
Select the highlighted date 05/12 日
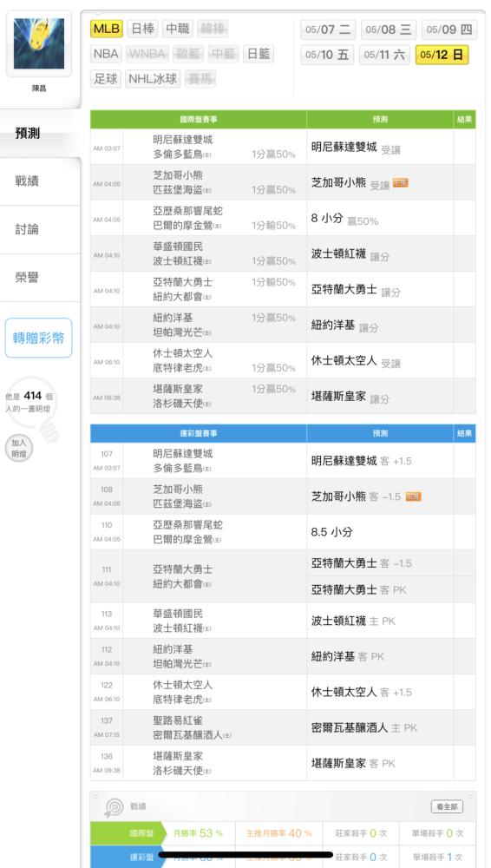click(442, 55)
